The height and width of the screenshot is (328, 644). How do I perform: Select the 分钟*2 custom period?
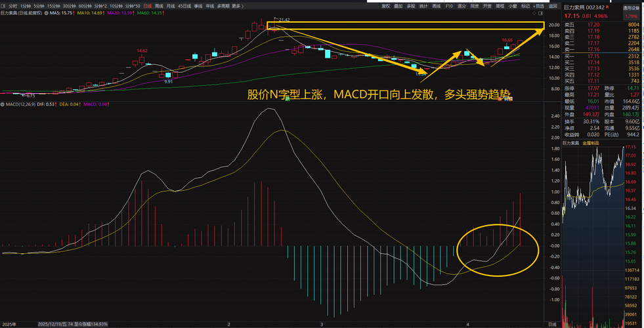point(100,6)
